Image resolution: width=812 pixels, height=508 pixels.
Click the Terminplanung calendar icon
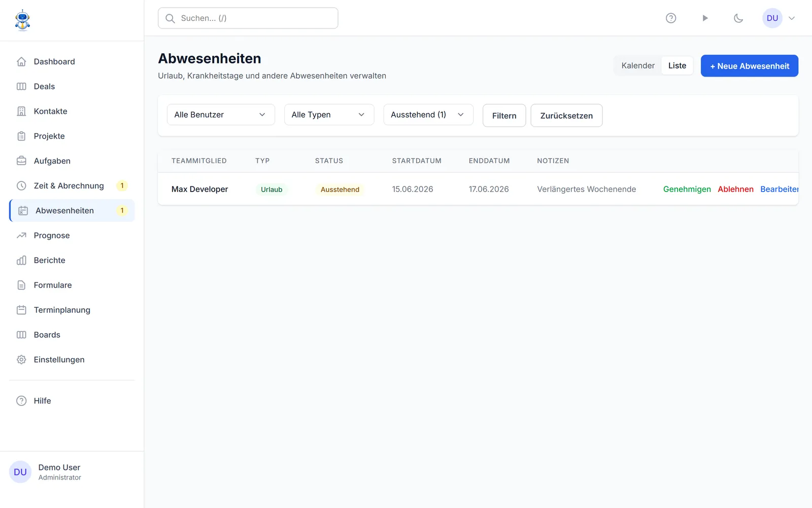click(21, 310)
